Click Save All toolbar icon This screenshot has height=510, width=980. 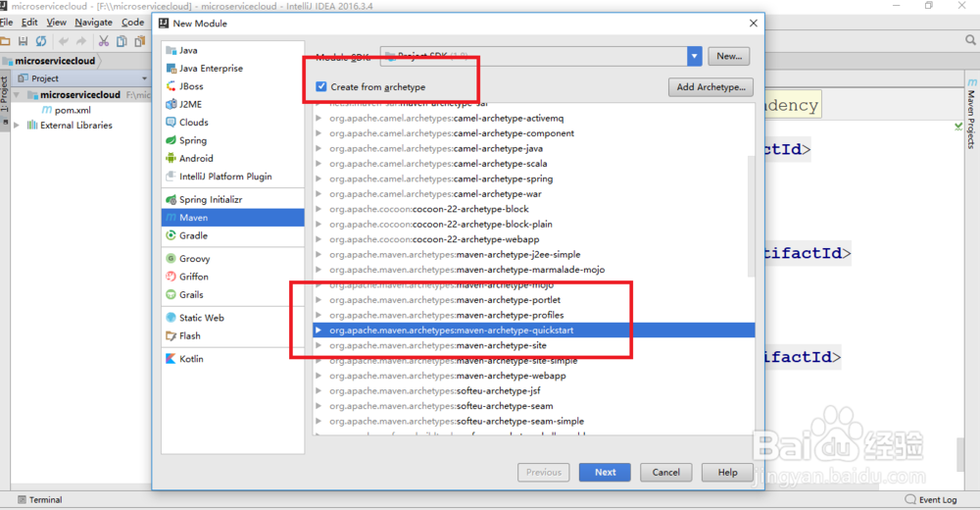24,41
